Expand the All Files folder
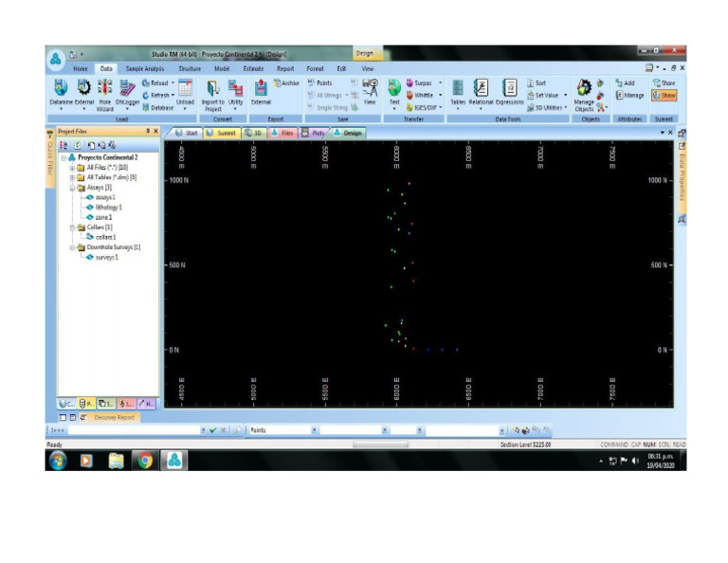 pos(72,168)
